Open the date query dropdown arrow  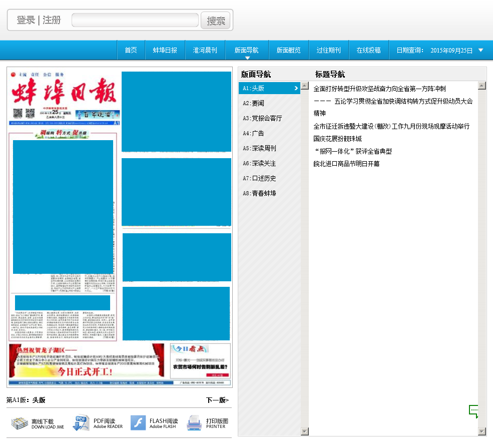click(481, 50)
